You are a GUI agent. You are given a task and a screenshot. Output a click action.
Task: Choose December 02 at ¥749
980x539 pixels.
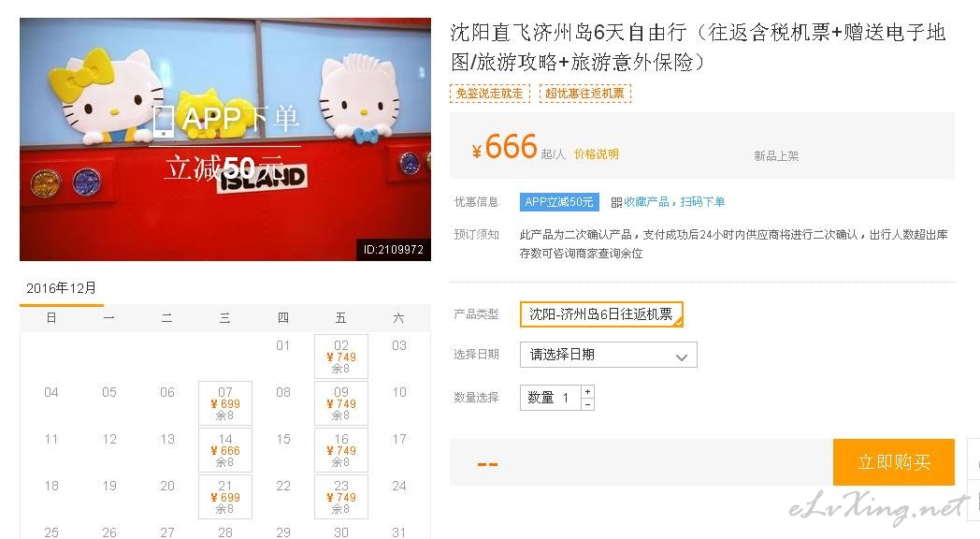point(341,357)
